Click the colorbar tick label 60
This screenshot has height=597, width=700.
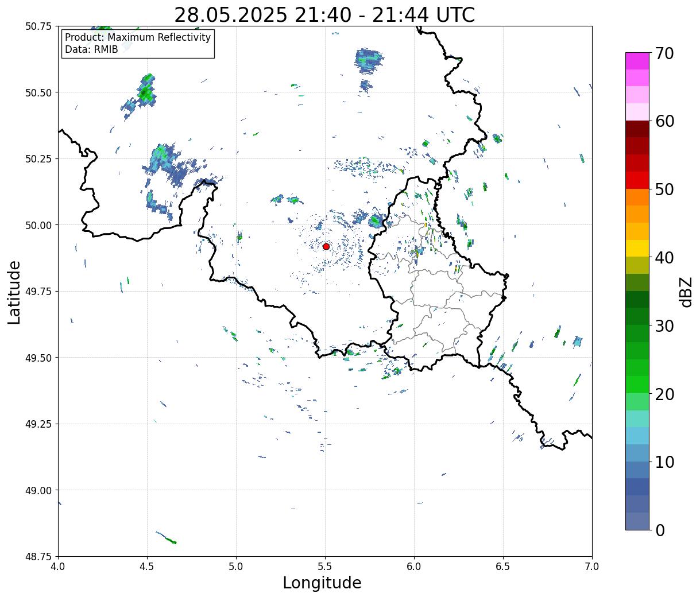(664, 121)
